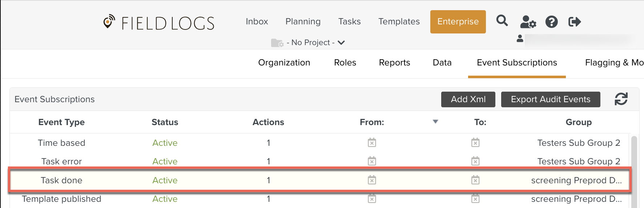Clear To date on Task done row
Screen dimensions: 644x208
tap(475, 180)
